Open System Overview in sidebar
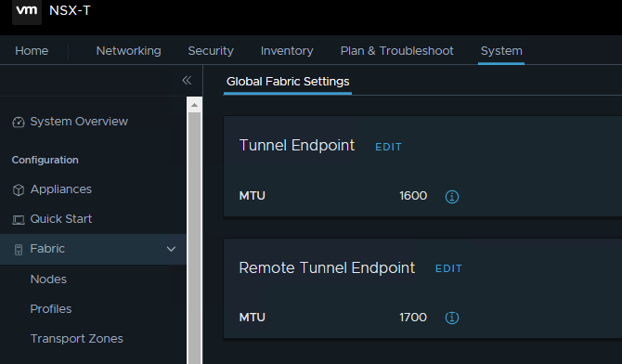 coord(79,122)
